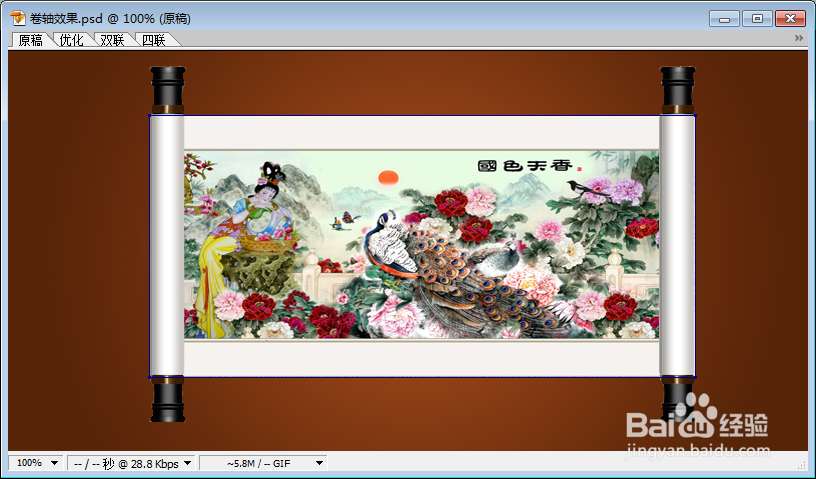
Task: Expand the double-arrow panel menu at top right
Action: 799,38
